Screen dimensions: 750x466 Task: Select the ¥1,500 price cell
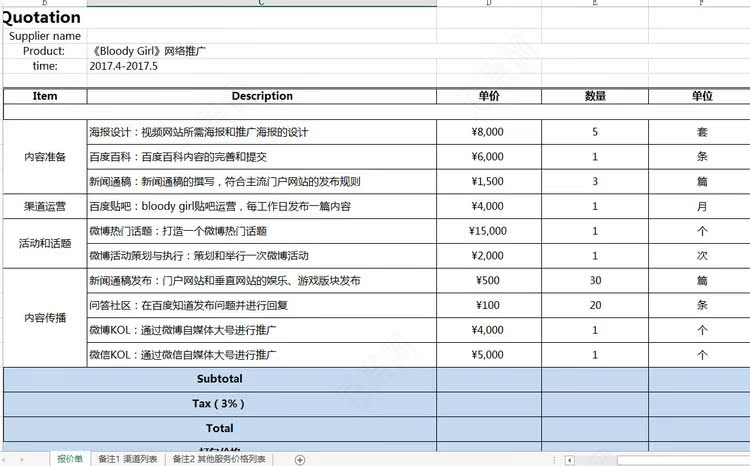(489, 181)
